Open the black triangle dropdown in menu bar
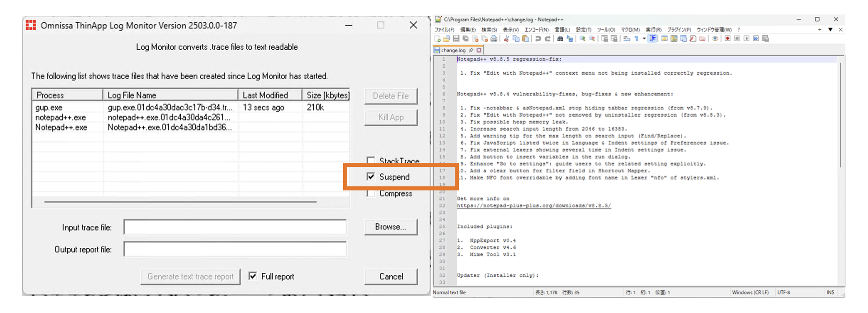 click(x=830, y=30)
